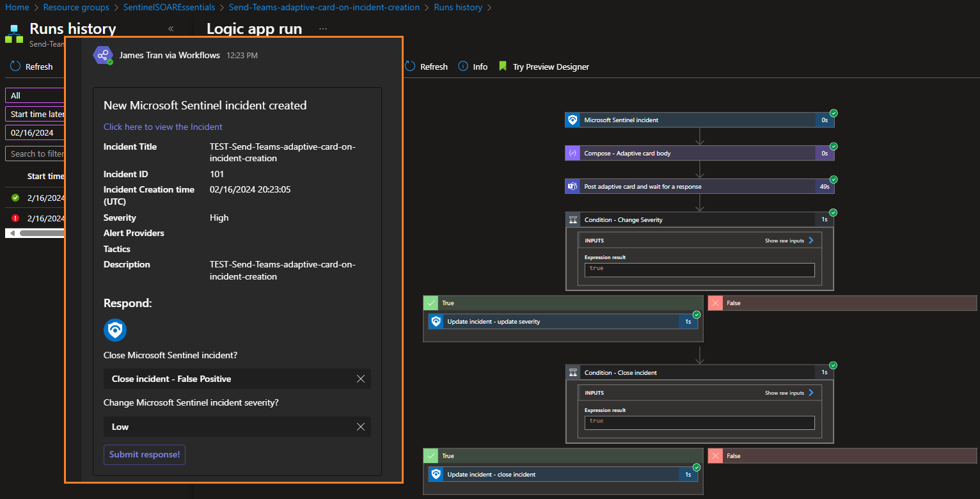Refresh the Logic app run view
Image resolution: width=980 pixels, height=499 pixels.
point(426,67)
